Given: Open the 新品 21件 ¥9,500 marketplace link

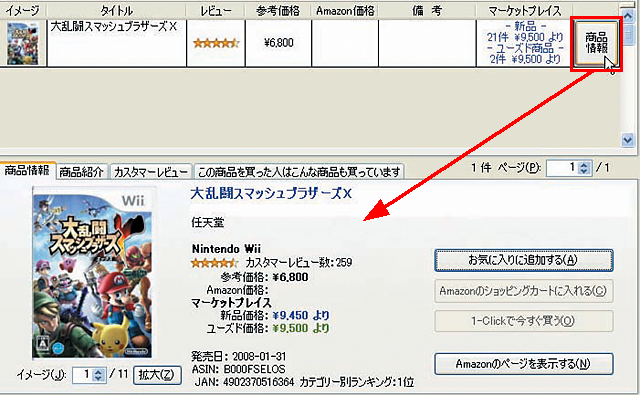Looking at the screenshot, I should (524, 32).
